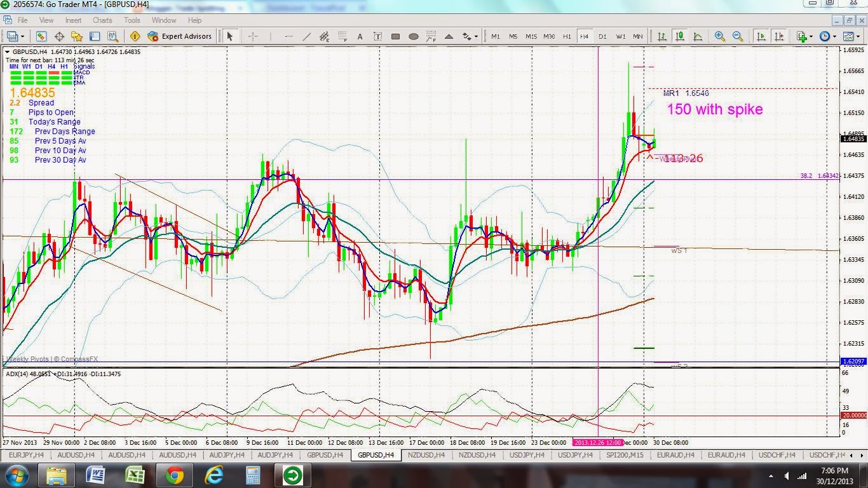Open a new chart via toolbar icon
868x488 pixels.
(x=11, y=36)
